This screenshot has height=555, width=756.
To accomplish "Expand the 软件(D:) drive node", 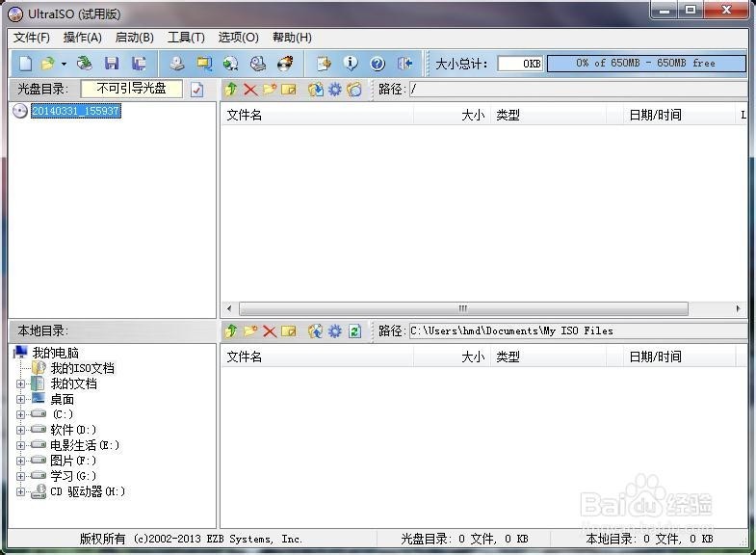I will tap(20, 430).
